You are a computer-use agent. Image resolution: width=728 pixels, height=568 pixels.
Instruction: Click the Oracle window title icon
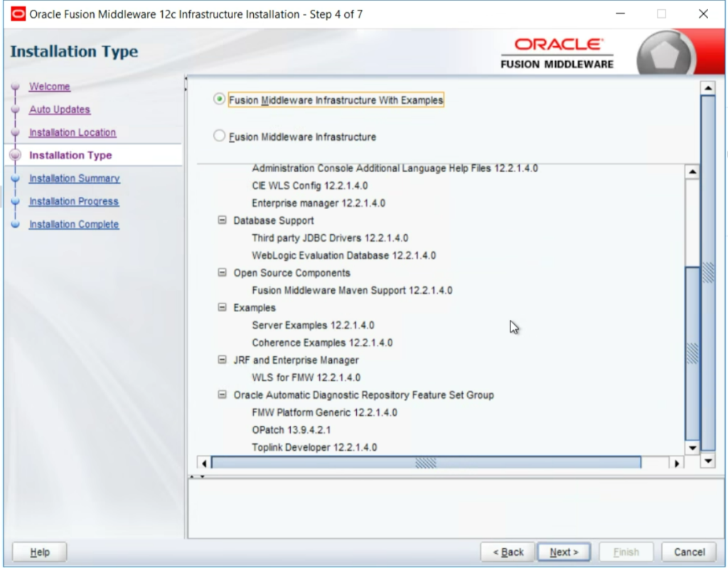coord(18,14)
